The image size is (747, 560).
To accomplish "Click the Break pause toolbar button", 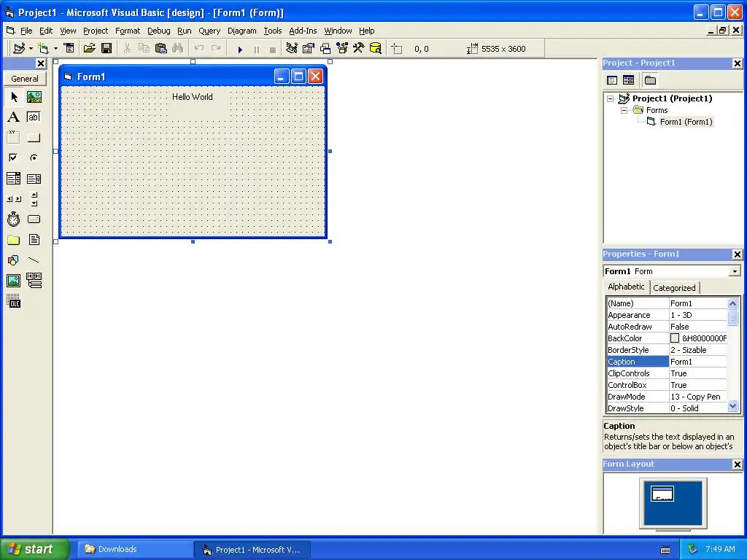I will (x=257, y=49).
